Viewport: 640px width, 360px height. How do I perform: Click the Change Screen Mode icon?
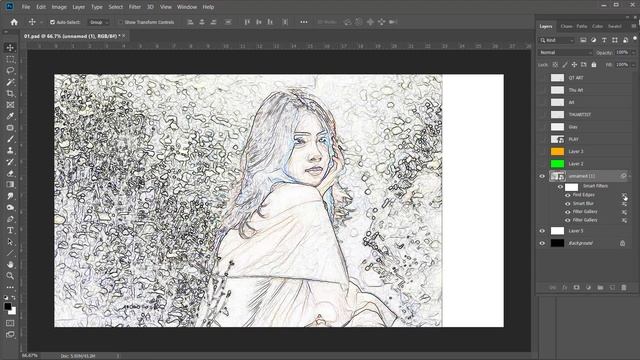click(x=10, y=335)
